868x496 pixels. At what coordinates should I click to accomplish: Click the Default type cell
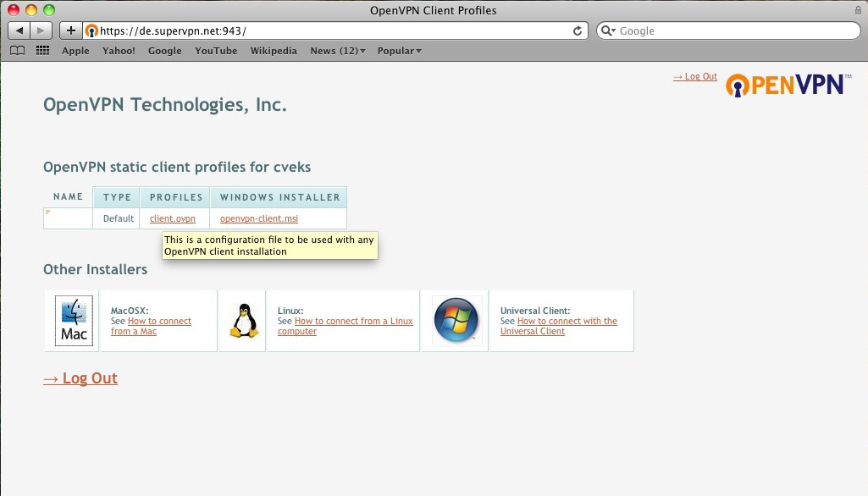(x=118, y=218)
